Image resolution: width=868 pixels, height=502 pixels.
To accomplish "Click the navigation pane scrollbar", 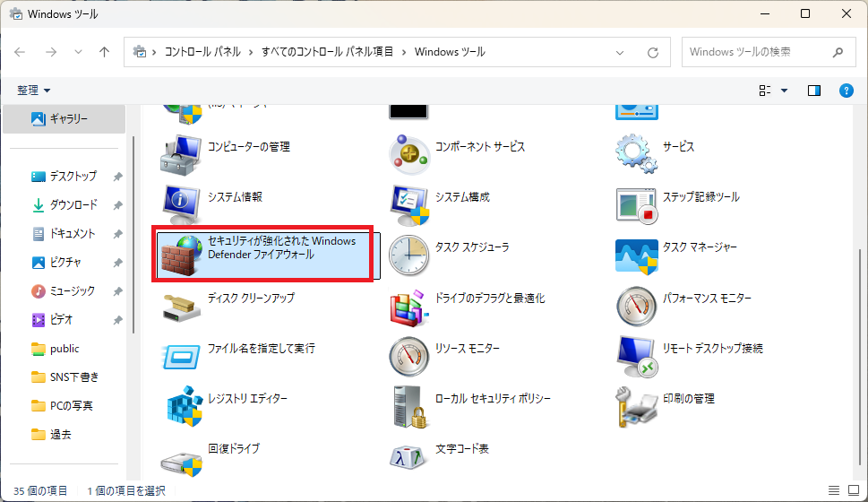I will (133, 235).
